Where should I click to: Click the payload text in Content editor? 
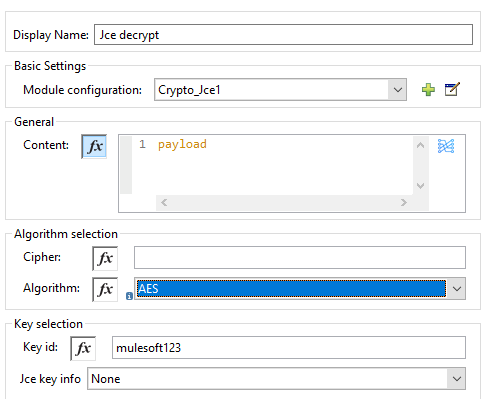click(182, 144)
